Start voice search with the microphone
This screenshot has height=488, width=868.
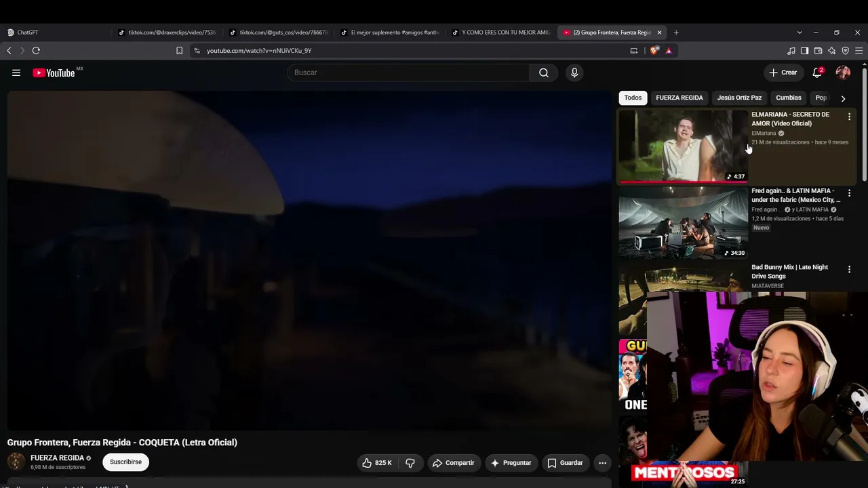click(x=574, y=73)
